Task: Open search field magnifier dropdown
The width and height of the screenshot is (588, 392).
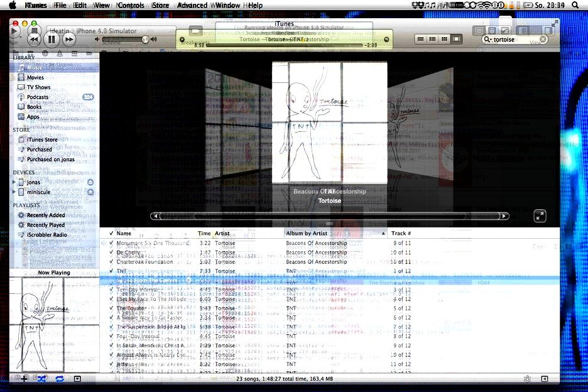Action: pyautogui.click(x=487, y=40)
